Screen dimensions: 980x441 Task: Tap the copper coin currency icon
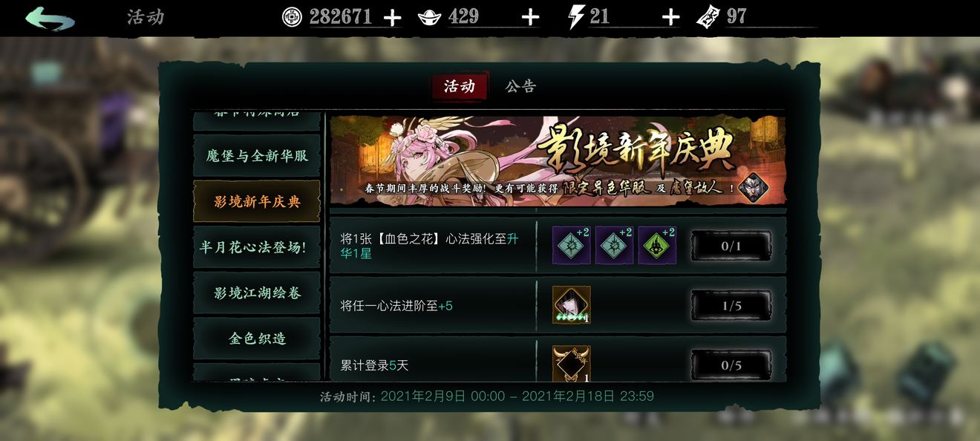click(292, 17)
